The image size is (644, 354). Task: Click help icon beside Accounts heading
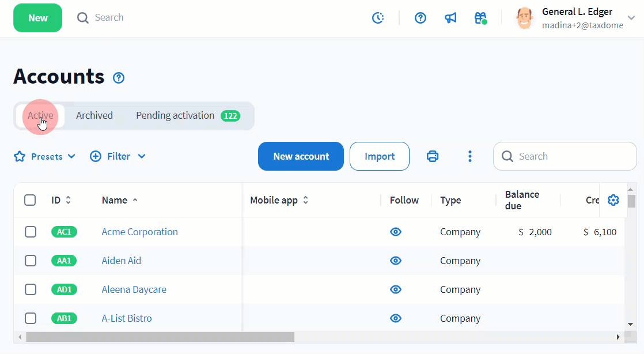(x=119, y=78)
